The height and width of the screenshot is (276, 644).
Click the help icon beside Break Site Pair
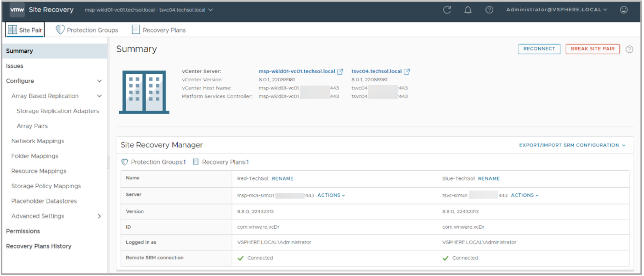pos(629,49)
